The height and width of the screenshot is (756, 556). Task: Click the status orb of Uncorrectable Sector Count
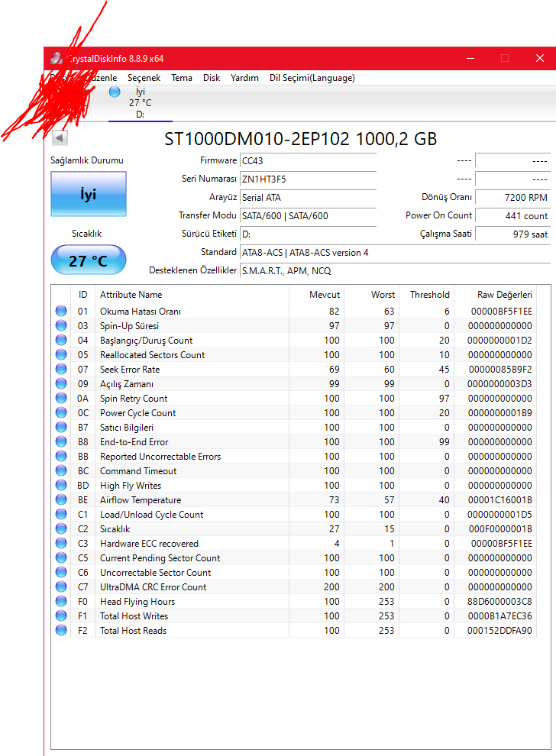point(61,572)
